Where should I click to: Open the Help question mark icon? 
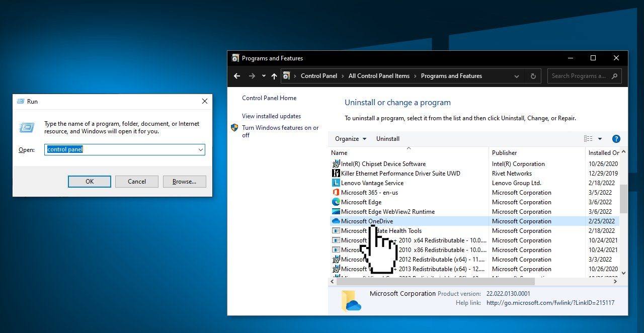pyautogui.click(x=616, y=139)
